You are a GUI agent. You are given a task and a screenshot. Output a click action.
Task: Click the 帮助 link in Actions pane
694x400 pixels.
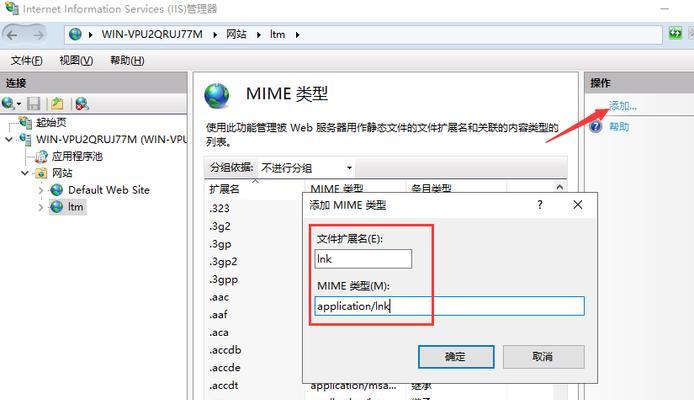pyautogui.click(x=619, y=127)
